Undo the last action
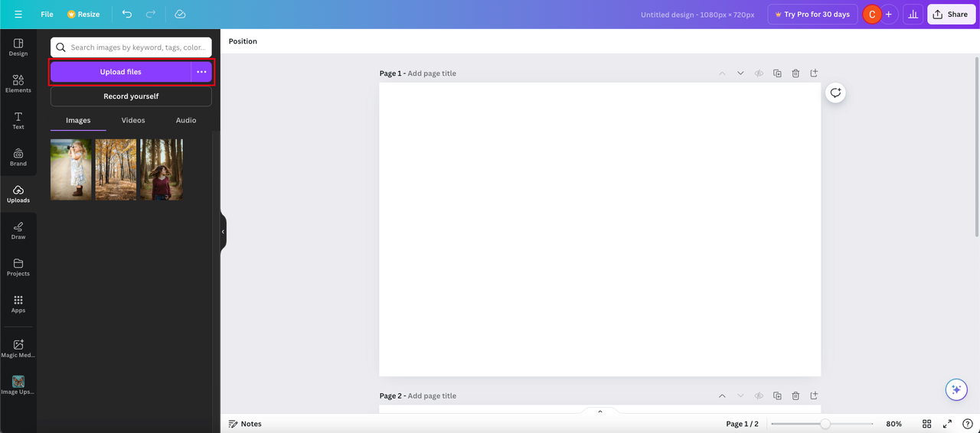This screenshot has width=980, height=433. click(127, 15)
